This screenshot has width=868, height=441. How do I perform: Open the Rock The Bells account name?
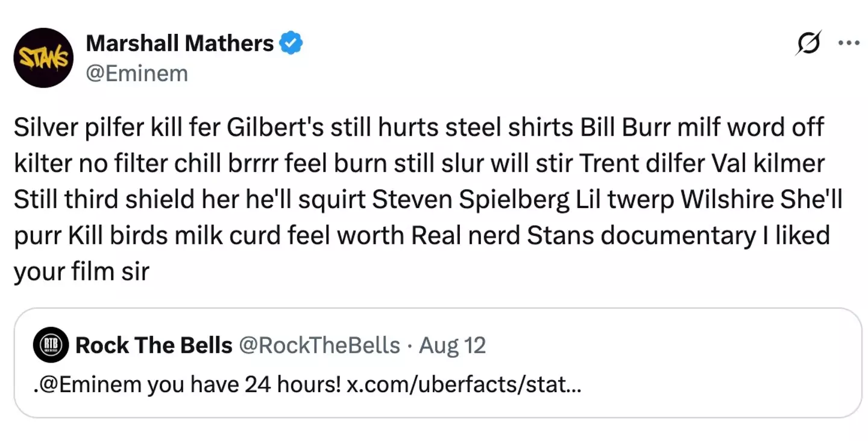coord(154,346)
